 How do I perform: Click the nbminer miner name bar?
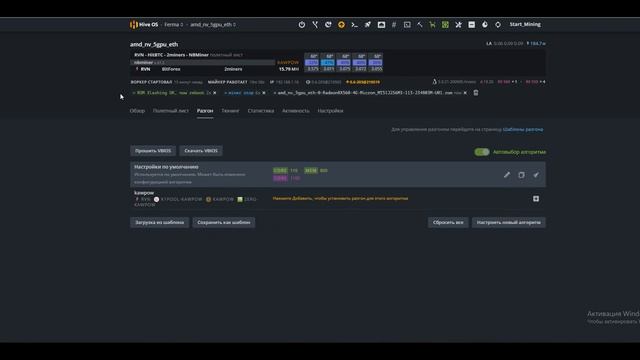click(x=202, y=62)
